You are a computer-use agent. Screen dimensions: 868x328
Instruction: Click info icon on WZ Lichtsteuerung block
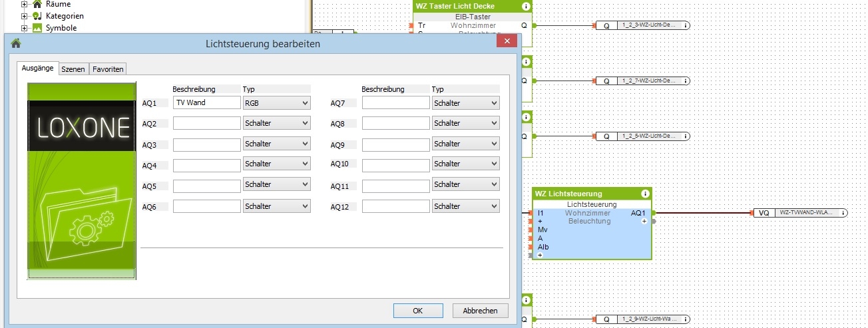(x=645, y=194)
